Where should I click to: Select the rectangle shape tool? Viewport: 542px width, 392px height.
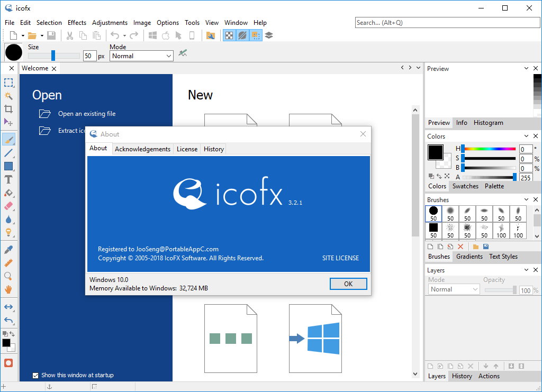(8, 166)
